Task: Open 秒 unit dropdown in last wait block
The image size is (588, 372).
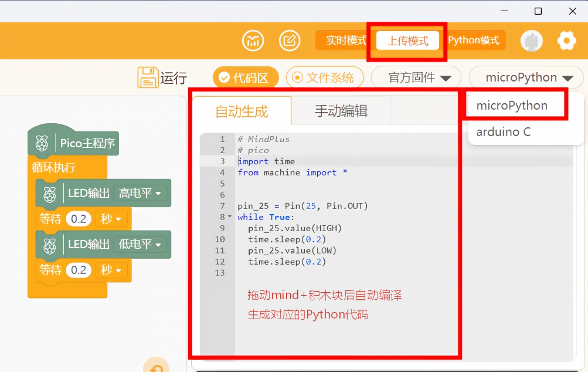Action: (x=111, y=270)
